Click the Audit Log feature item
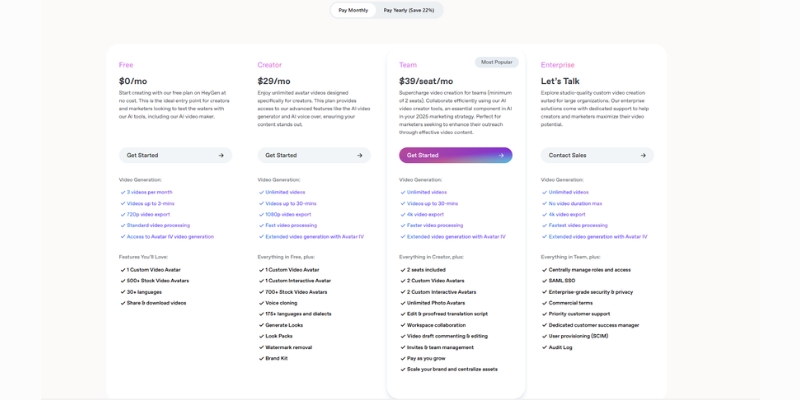Screen dimensions: 800x400 [x=560, y=347]
